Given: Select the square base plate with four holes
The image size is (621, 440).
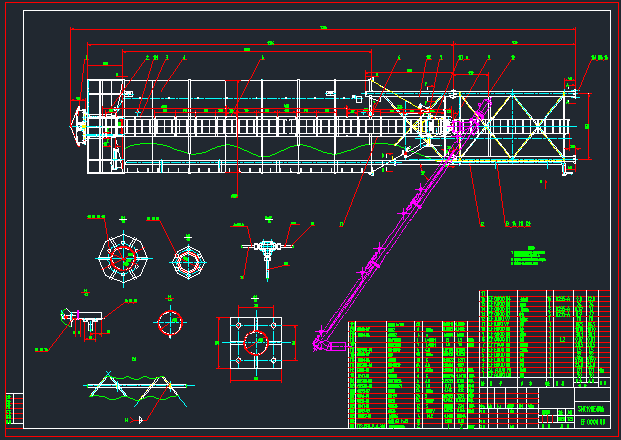Looking at the screenshot, I should tap(256, 343).
